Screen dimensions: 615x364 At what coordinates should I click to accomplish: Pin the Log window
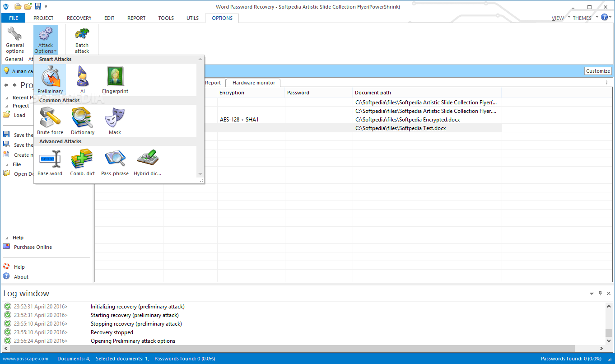(600, 293)
